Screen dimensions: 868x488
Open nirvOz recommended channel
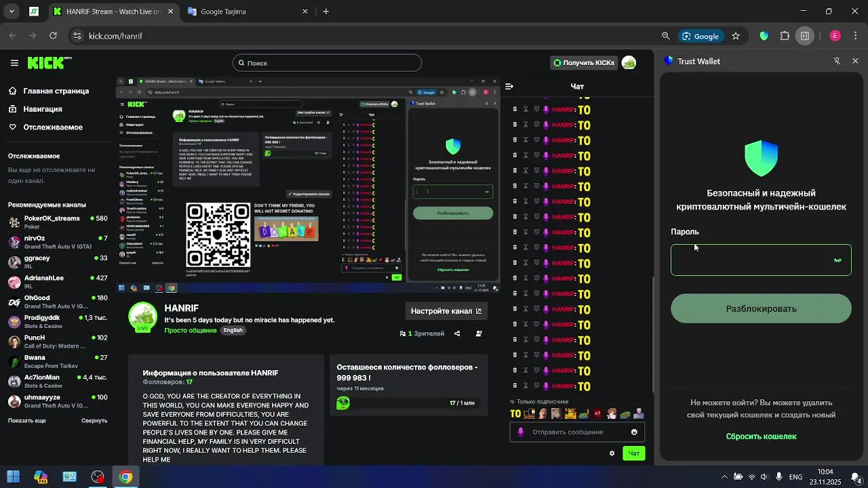point(58,242)
